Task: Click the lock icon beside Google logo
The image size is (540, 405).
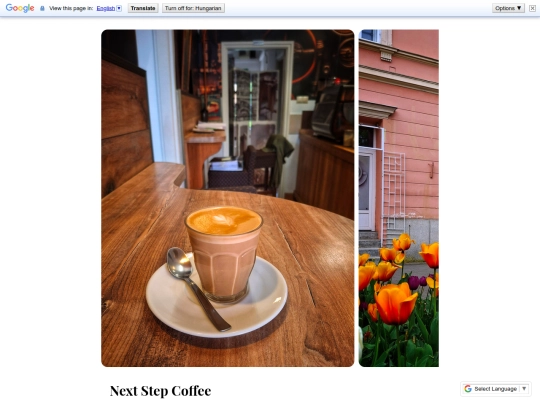Action: pos(42,8)
